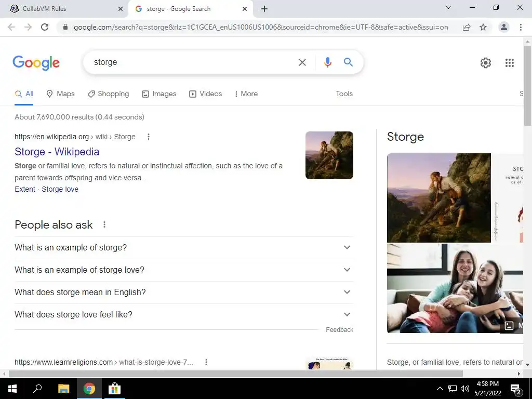The height and width of the screenshot is (399, 532).
Task: Submit search with magnifier icon
Action: [348, 62]
